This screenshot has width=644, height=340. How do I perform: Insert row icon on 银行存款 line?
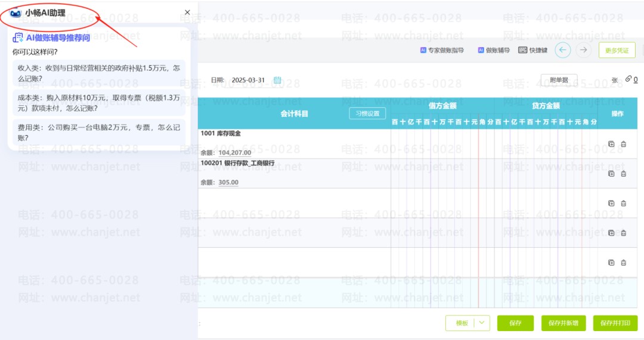coord(611,173)
